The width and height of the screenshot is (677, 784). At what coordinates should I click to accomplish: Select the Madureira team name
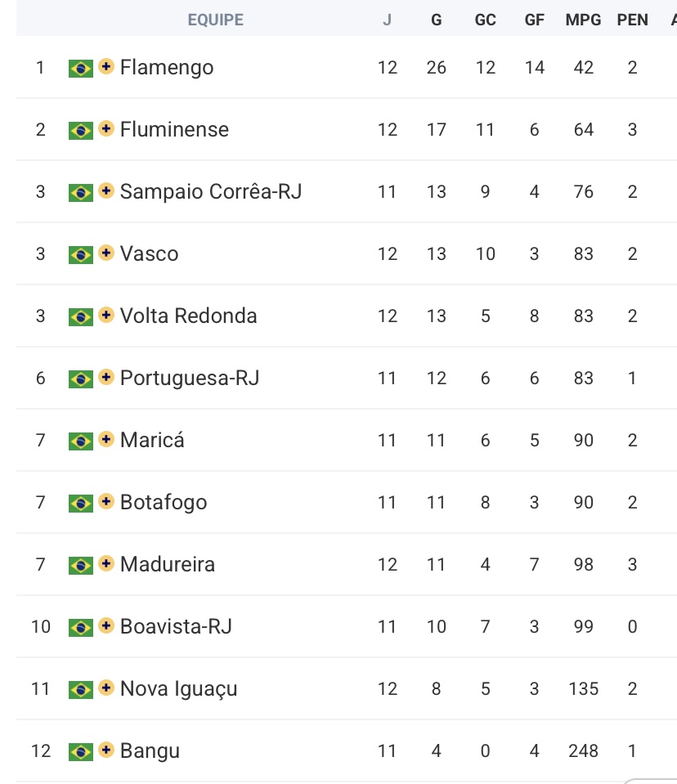point(168,565)
